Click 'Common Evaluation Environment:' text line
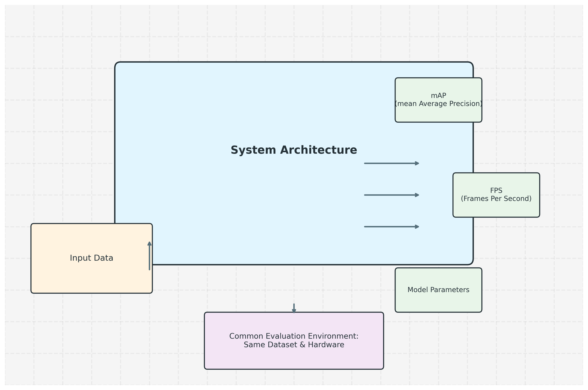588x390 pixels. click(294, 336)
